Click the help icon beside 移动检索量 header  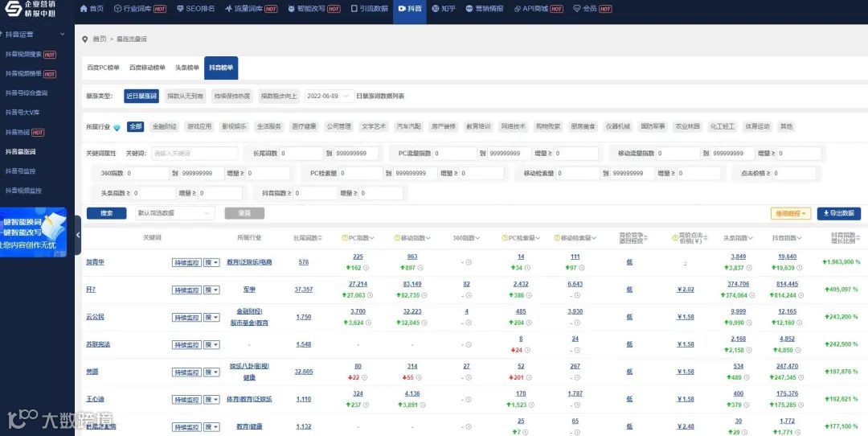coord(556,238)
